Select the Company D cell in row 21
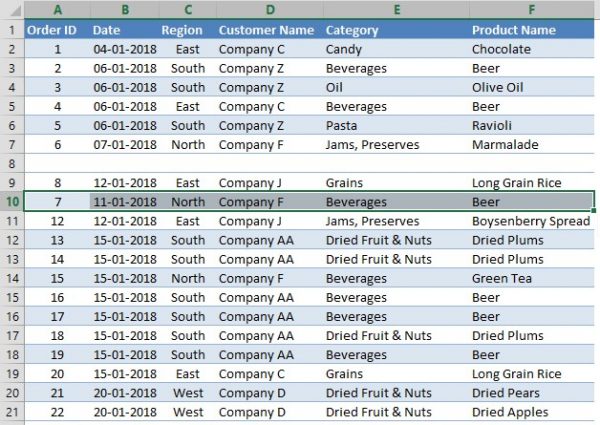This screenshot has width=600, height=425. [270, 412]
